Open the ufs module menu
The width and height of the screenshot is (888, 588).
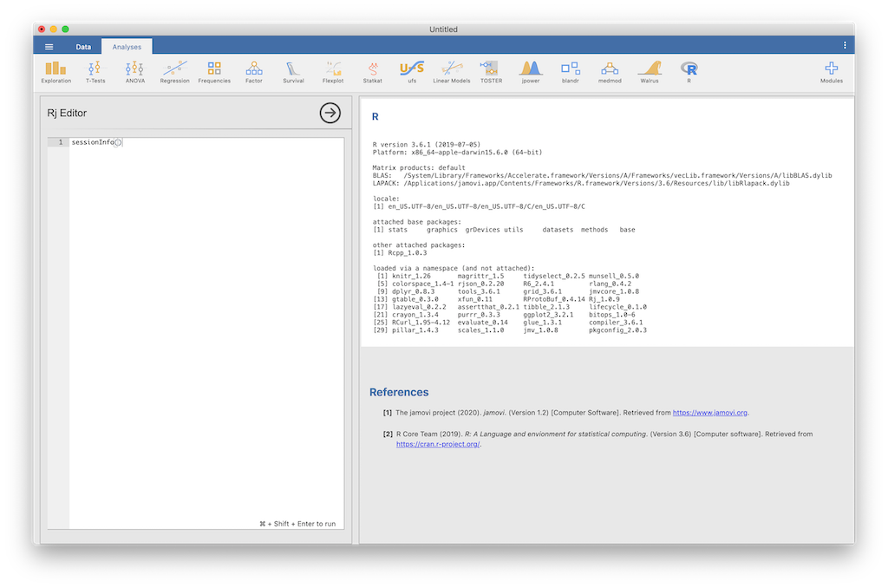click(412, 73)
